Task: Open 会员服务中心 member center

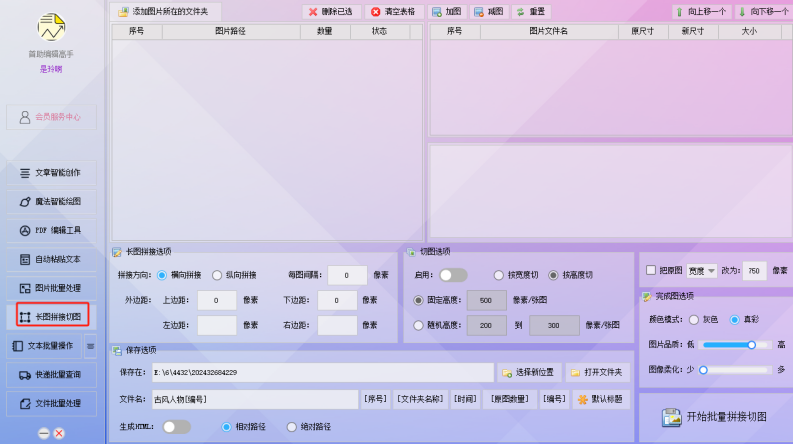Action: pyautogui.click(x=51, y=117)
